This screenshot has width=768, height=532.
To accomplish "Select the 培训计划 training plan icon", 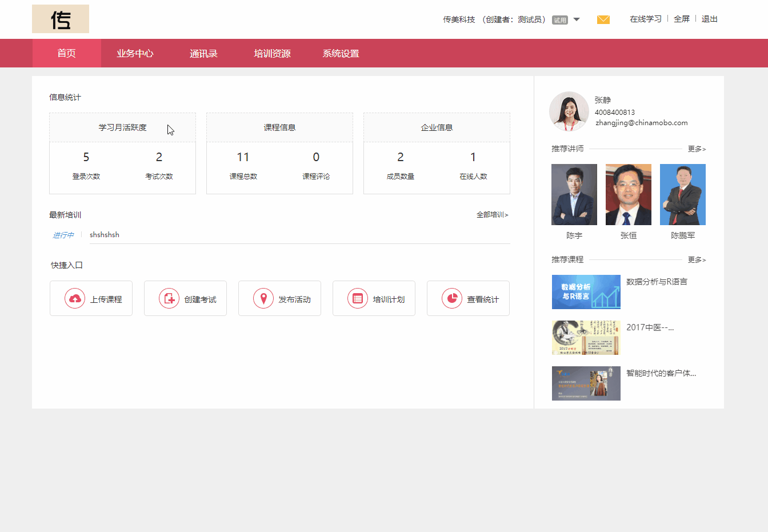I will click(357, 298).
